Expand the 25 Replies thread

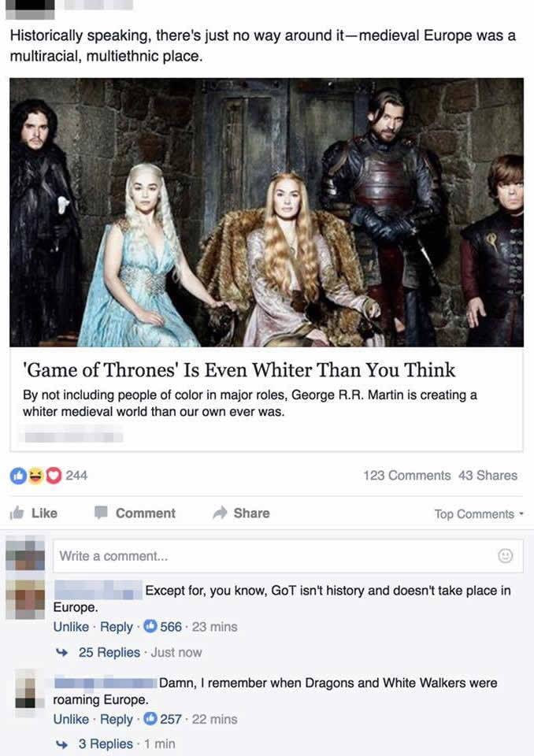(109, 652)
